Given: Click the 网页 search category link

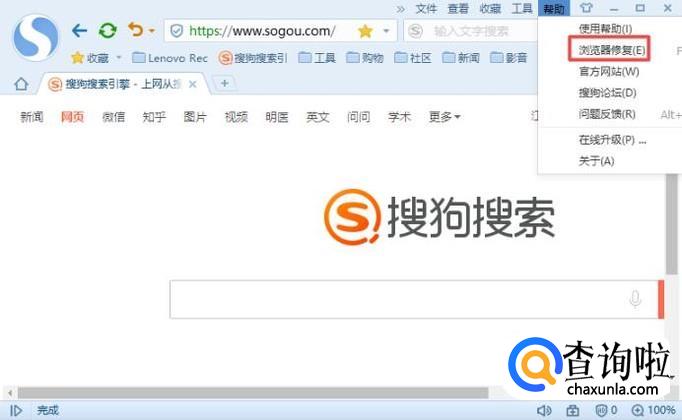Looking at the screenshot, I should [x=72, y=117].
